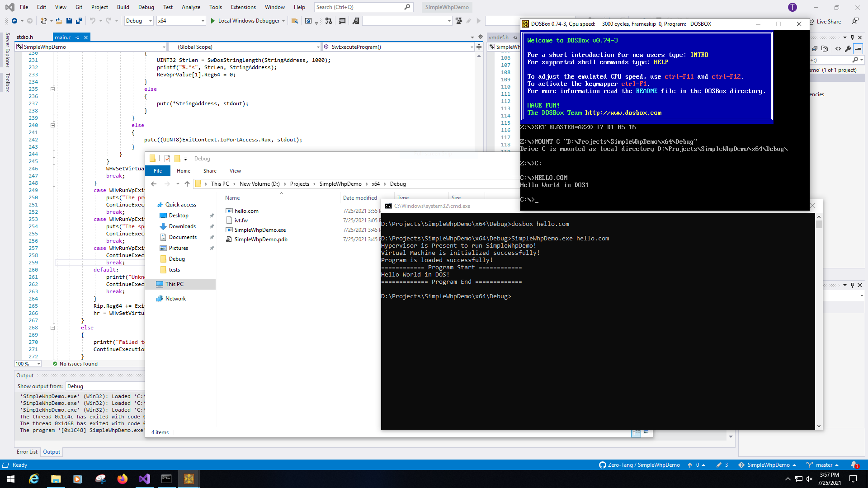This screenshot has width=868, height=488.
Task: Enable Show output from Debug dropdown
Action: click(x=105, y=386)
